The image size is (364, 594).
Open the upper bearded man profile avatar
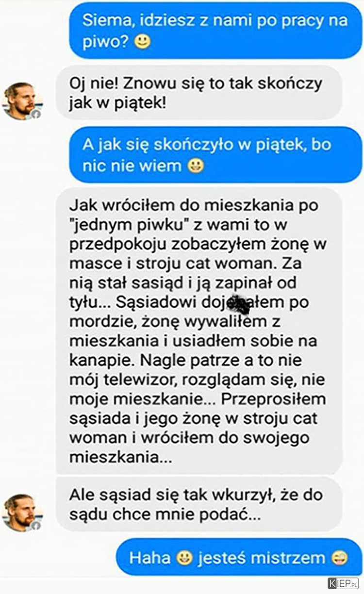22,101
